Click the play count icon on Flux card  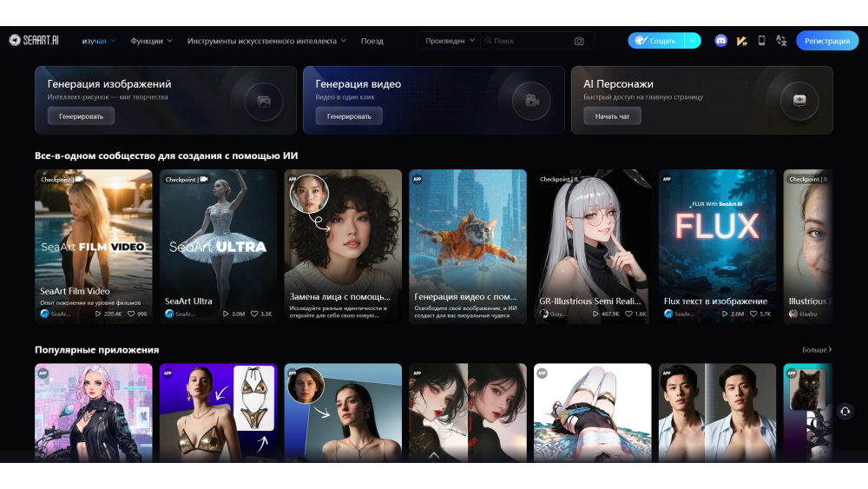tap(725, 314)
